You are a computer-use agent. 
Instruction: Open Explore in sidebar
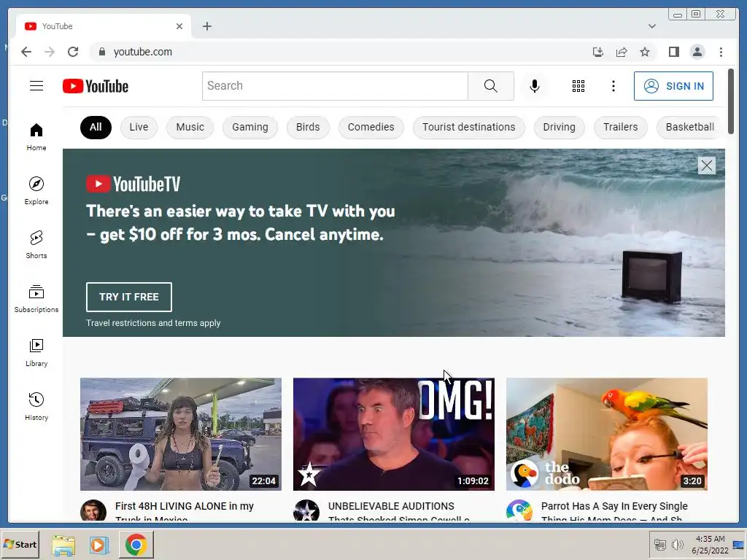[36, 190]
